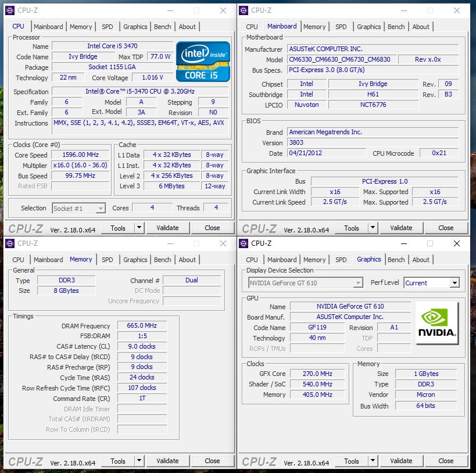Image resolution: width=476 pixels, height=473 pixels.
Task: Click the CPU-Z app icon in Memory window
Action: (10, 243)
